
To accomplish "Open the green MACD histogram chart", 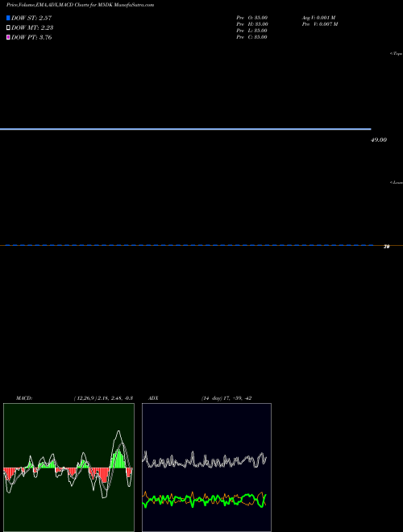I will click(x=69, y=468).
